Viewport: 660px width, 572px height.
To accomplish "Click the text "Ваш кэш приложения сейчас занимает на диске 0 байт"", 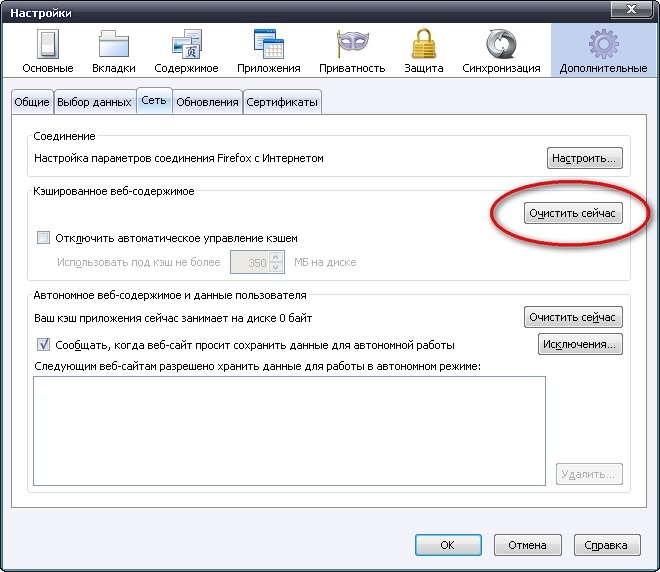I will click(173, 318).
